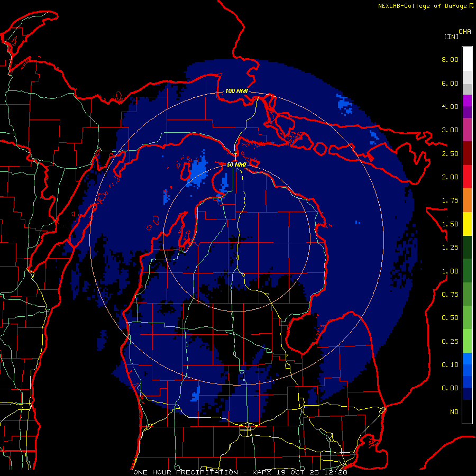Click the 50 NMI range ring label
The image size is (476, 476).
point(236,164)
